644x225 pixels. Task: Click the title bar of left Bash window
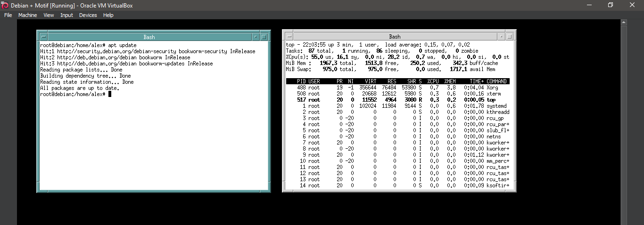click(x=149, y=37)
